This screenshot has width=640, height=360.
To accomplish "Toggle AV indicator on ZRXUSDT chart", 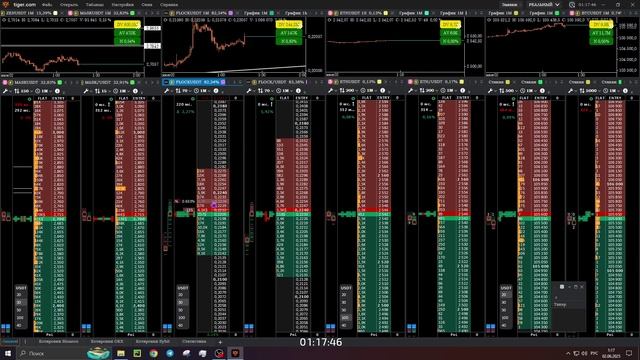I will click(127, 33).
